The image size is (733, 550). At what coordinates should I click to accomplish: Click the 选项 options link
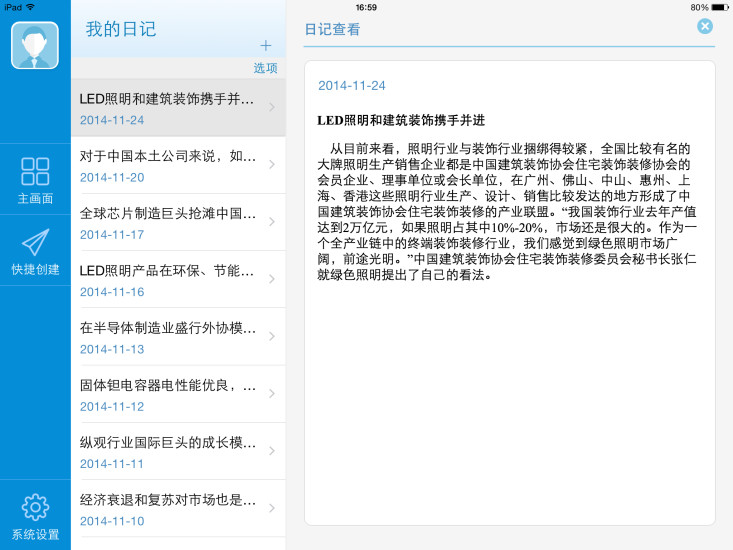coord(265,68)
